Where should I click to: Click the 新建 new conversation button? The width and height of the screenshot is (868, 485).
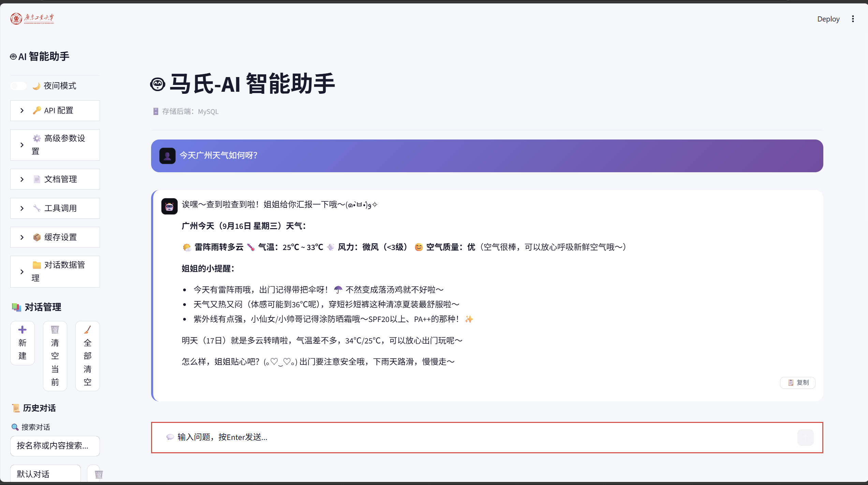point(23,343)
